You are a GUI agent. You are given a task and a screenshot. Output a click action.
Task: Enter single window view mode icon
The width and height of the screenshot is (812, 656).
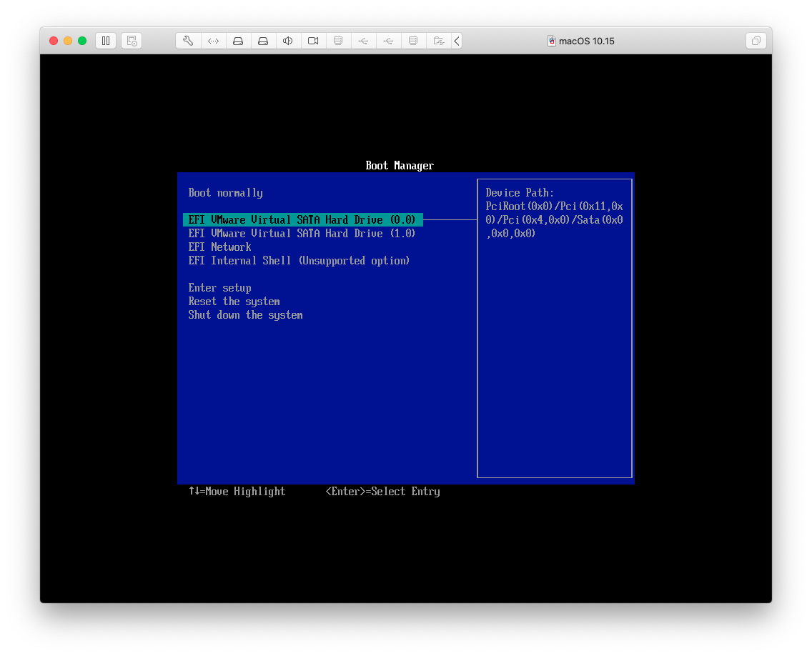pyautogui.click(x=756, y=41)
